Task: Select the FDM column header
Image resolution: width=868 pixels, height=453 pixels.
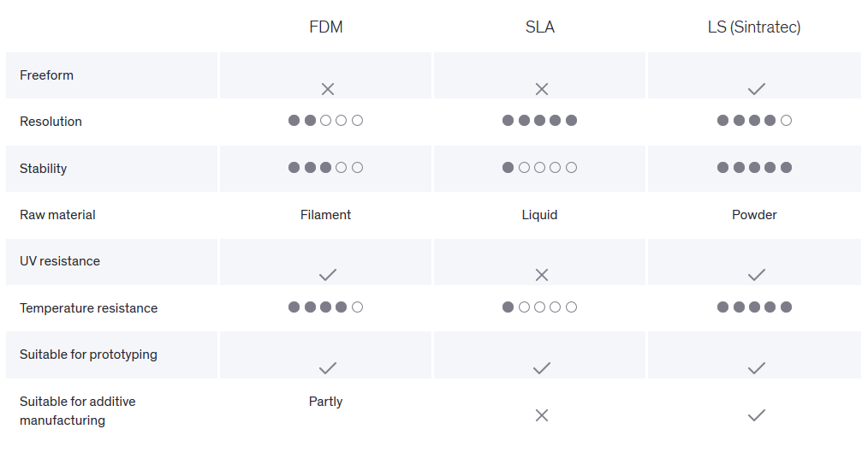Action: click(x=326, y=27)
